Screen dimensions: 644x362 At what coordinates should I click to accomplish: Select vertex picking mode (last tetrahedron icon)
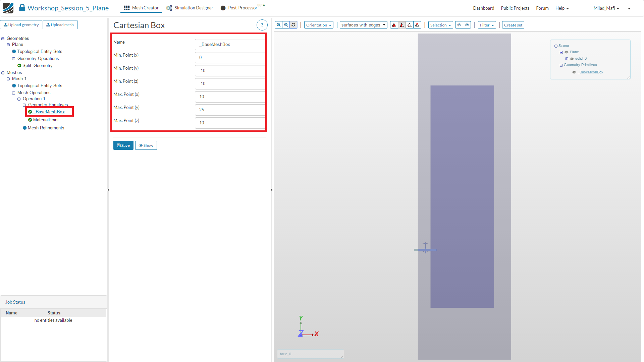click(x=417, y=25)
